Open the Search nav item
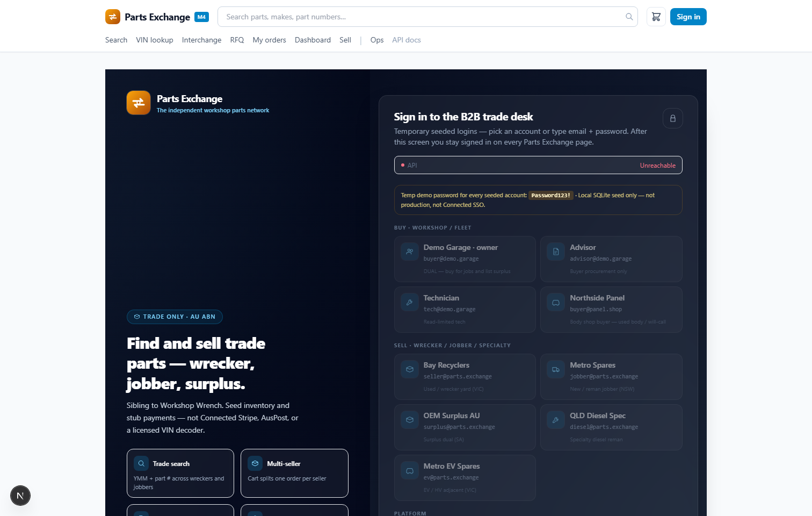Screen dimensions: 812x516 pyautogui.click(x=116, y=40)
